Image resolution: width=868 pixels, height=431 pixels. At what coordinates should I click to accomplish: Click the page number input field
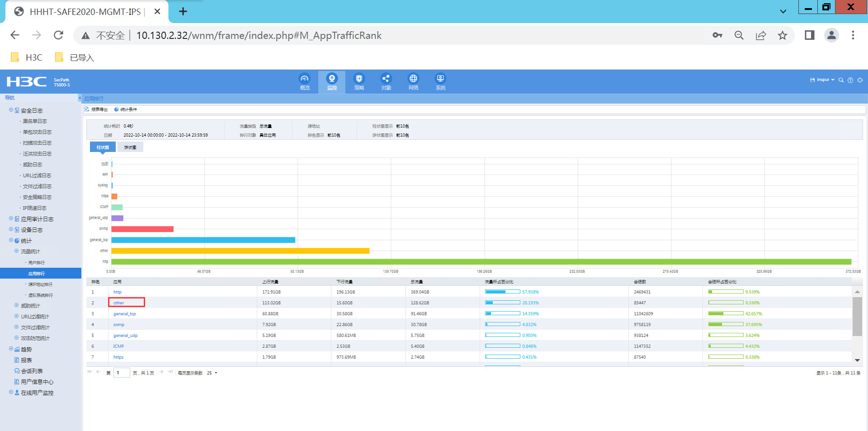[121, 373]
